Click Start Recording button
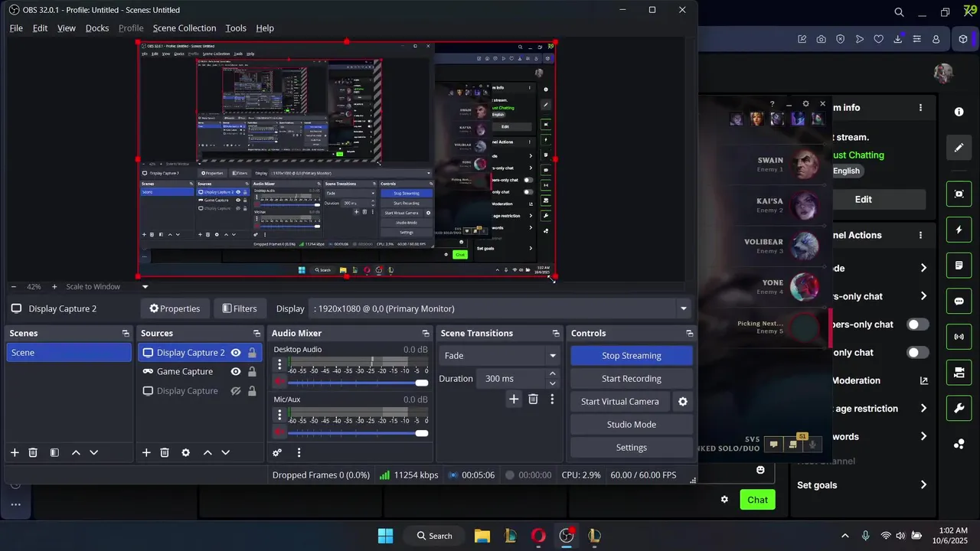 (x=632, y=379)
